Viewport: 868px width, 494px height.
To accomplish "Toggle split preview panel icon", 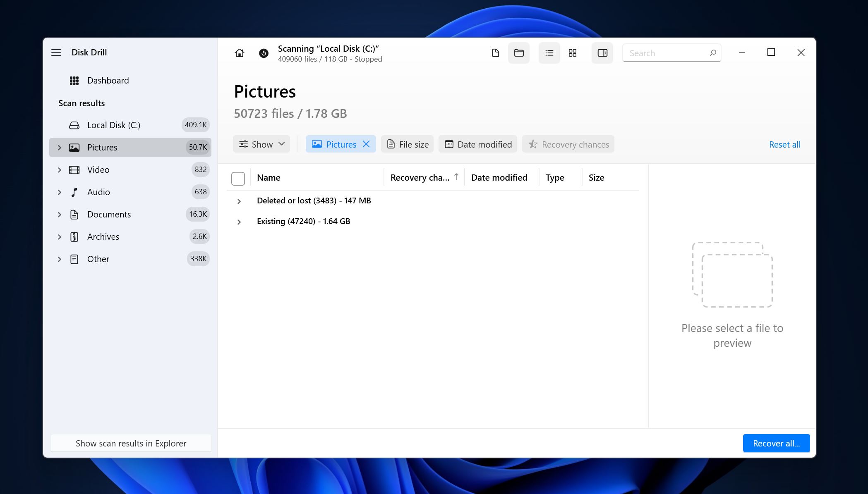I will pyautogui.click(x=602, y=53).
